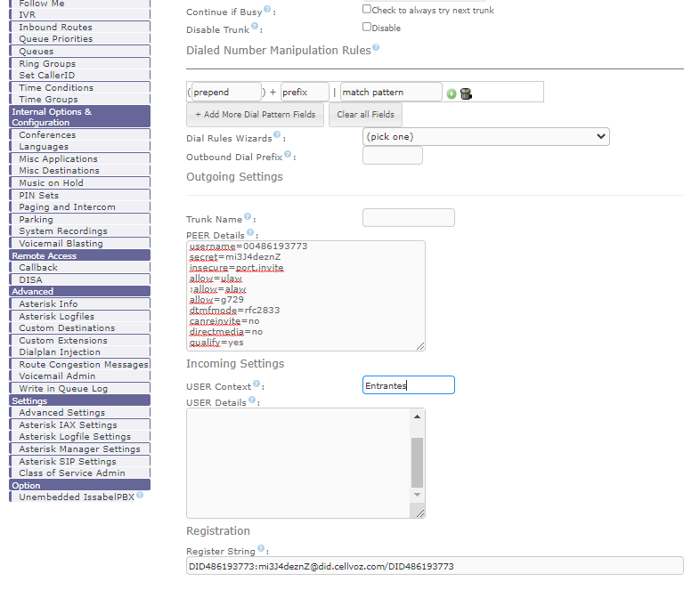
Task: Click '+ Add More Dial Pattern Fields' button
Action: [x=255, y=115]
